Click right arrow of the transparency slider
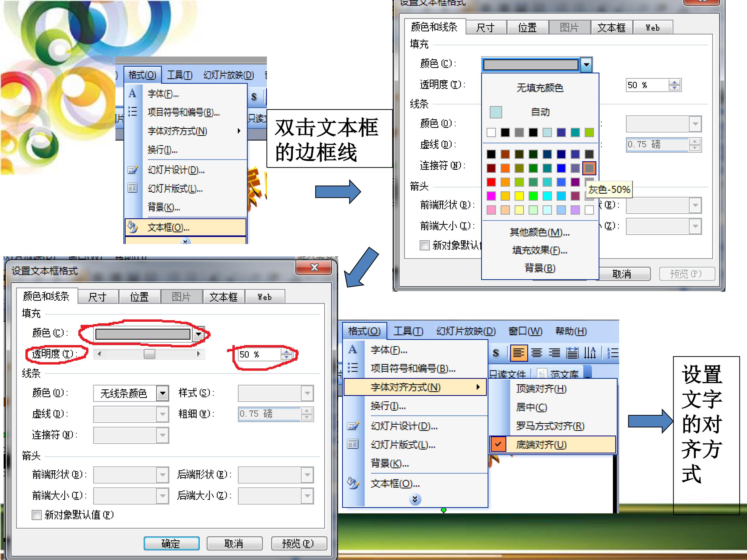The width and height of the screenshot is (747, 560). pyautogui.click(x=199, y=354)
